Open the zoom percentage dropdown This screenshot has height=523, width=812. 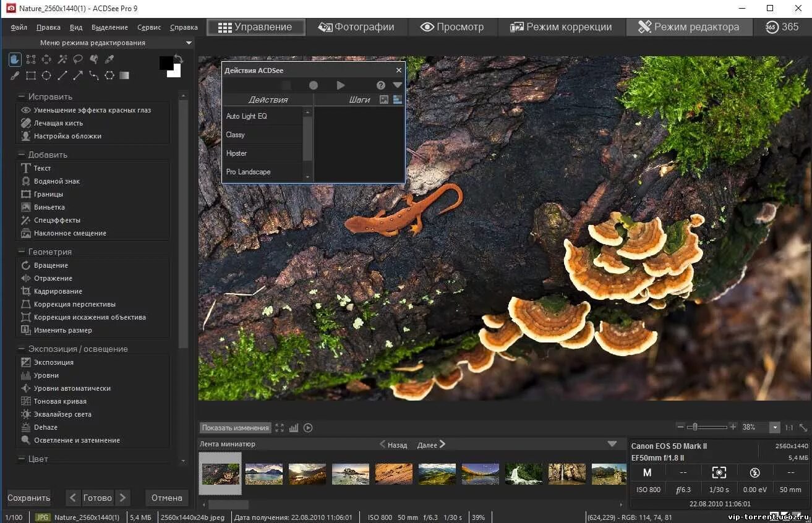(x=774, y=427)
